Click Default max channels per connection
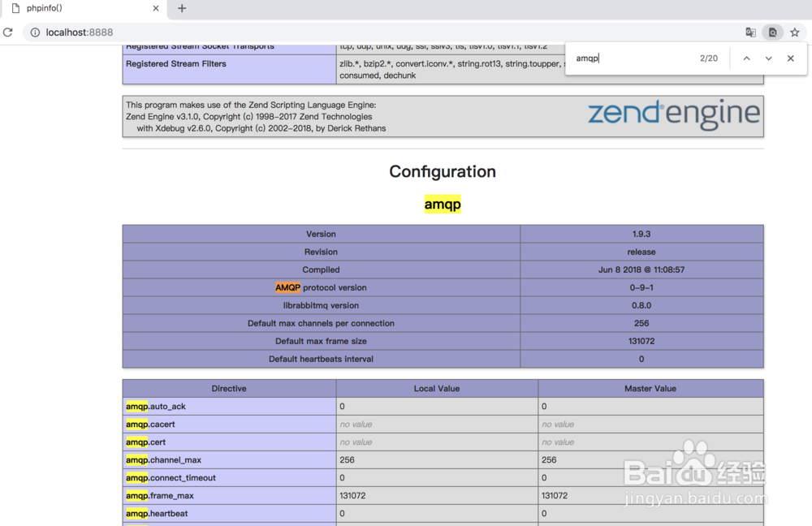The image size is (812, 526). (321, 323)
